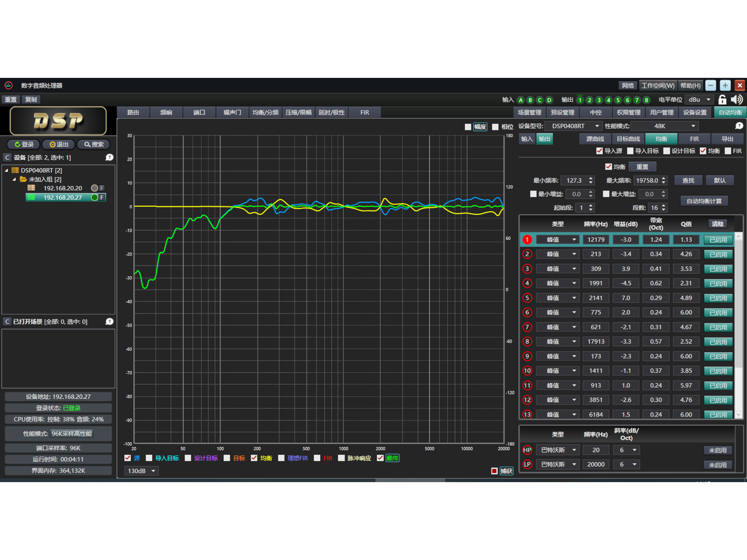747x560 pixels.
Task: Click the default (默认) button
Action: point(720,181)
